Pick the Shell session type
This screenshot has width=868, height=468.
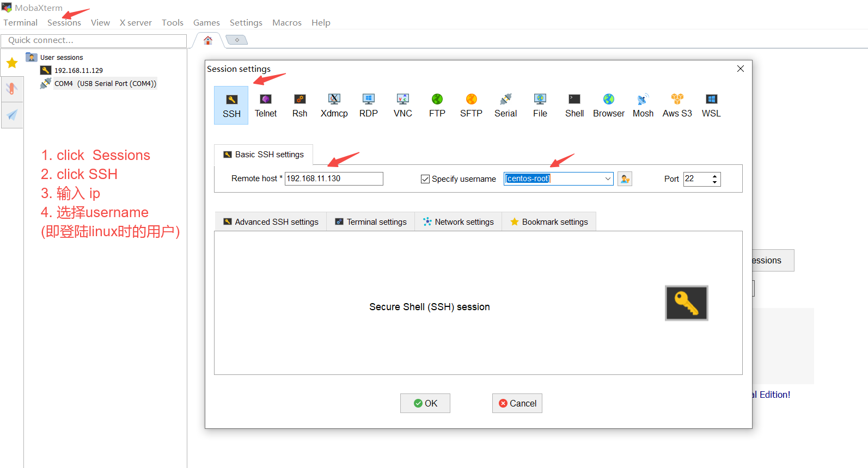(x=574, y=106)
